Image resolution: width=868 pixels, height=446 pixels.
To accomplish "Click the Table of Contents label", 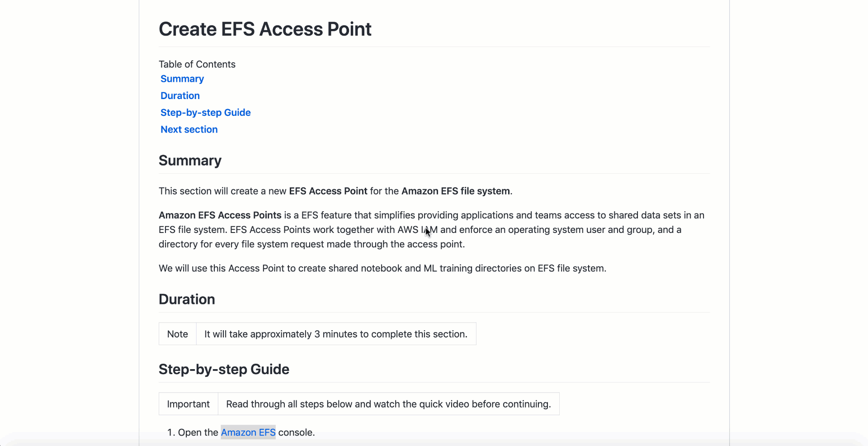I will click(x=197, y=64).
